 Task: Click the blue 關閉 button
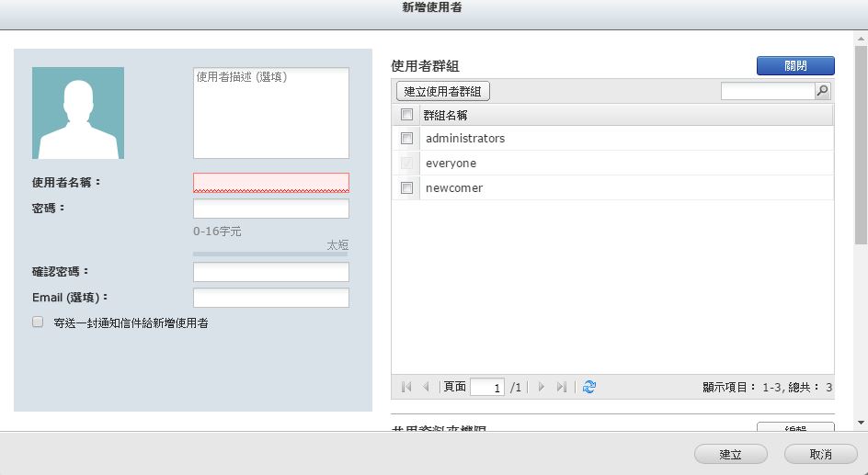[x=795, y=66]
